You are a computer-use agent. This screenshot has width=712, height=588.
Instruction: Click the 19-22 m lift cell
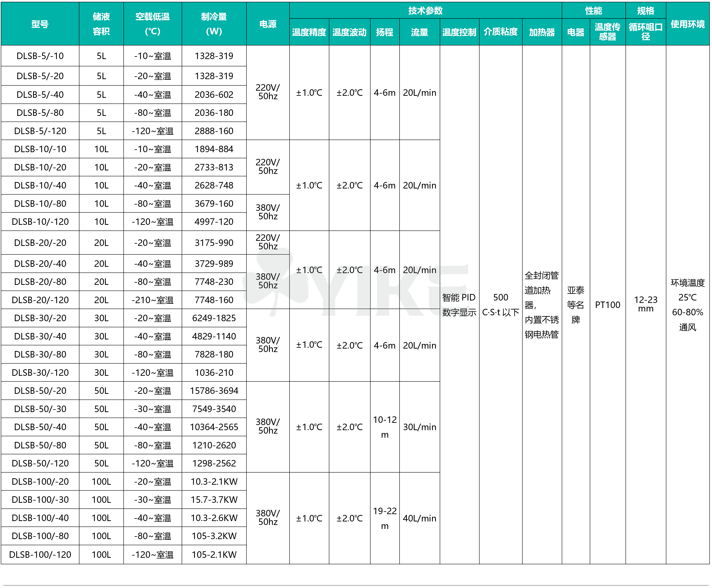(385, 518)
